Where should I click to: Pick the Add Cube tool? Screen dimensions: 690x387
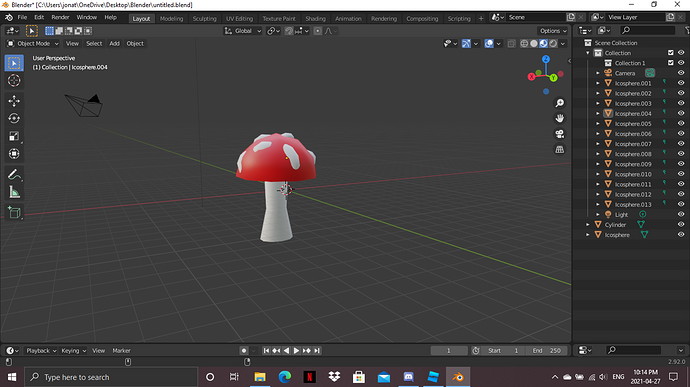click(x=14, y=212)
